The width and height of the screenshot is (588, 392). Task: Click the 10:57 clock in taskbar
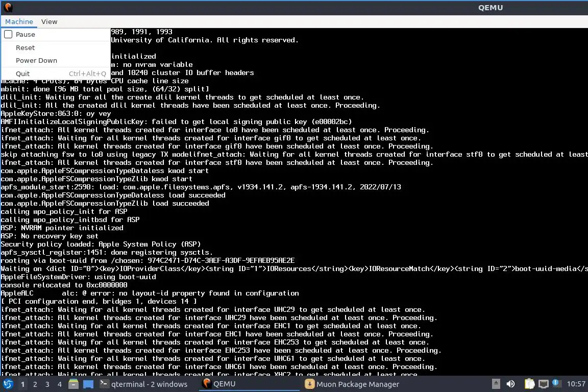(576, 384)
